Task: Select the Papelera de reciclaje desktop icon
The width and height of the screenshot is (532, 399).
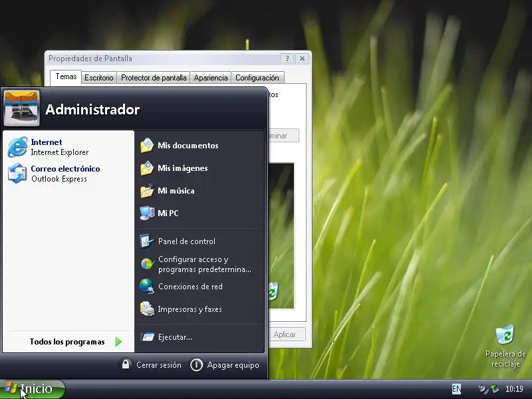Action: [505, 346]
